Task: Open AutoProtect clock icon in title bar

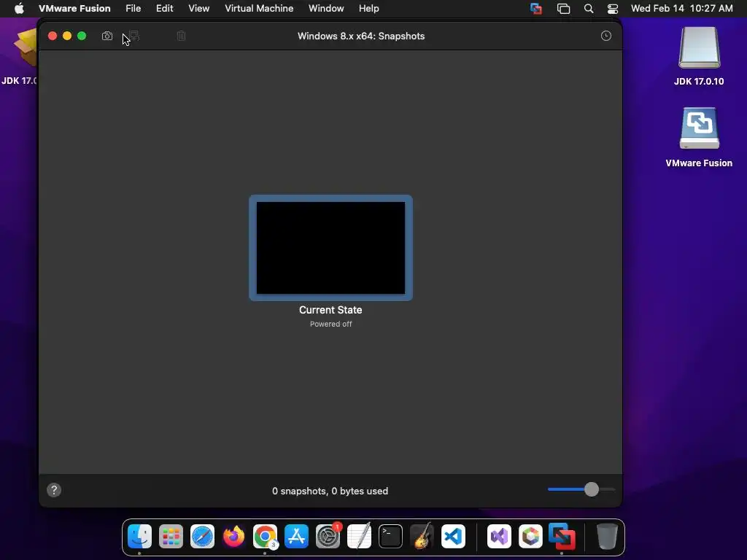Action: 606,36
